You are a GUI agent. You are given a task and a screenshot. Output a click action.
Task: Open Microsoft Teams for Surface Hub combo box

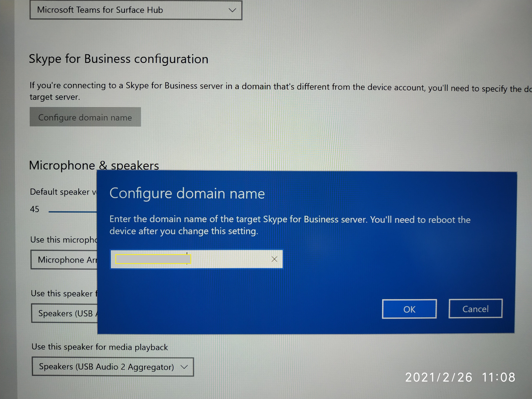[136, 10]
